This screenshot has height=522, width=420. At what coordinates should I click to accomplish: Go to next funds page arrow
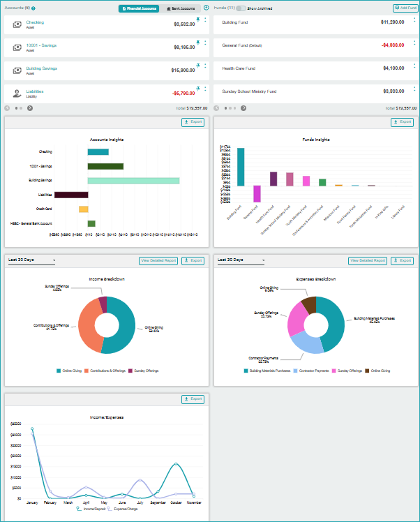(x=243, y=108)
